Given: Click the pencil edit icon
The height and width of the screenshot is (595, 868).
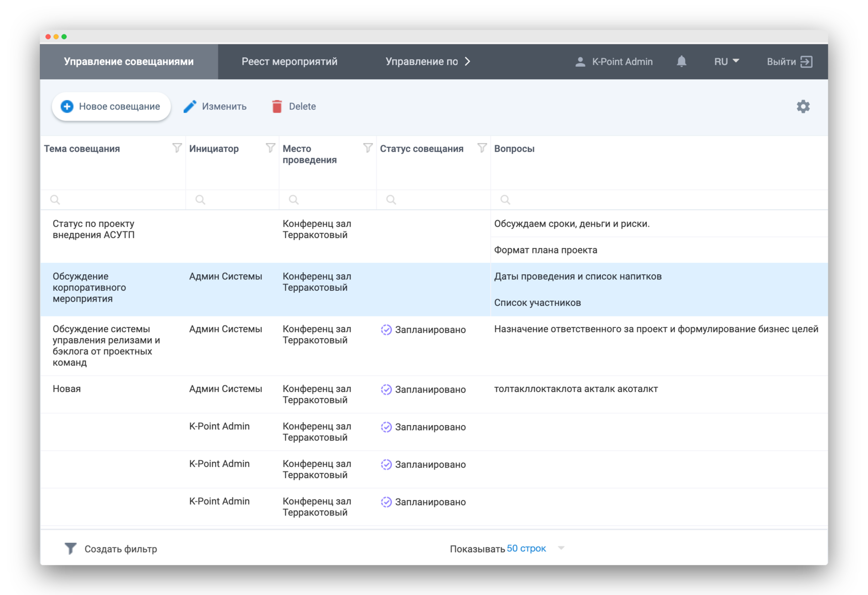Looking at the screenshot, I should 190,106.
